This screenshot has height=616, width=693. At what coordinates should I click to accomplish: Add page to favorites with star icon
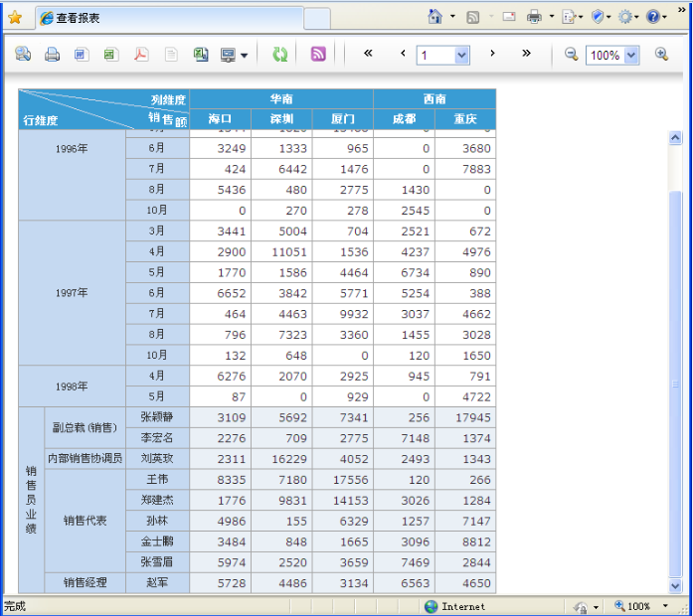[x=15, y=18]
